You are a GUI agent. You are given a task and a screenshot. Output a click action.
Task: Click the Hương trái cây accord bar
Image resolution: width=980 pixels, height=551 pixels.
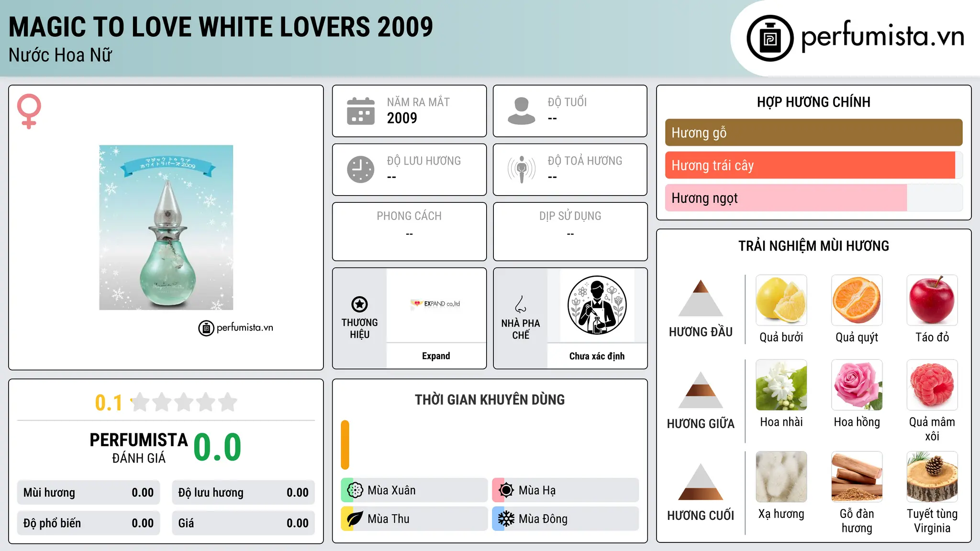pyautogui.click(x=813, y=165)
